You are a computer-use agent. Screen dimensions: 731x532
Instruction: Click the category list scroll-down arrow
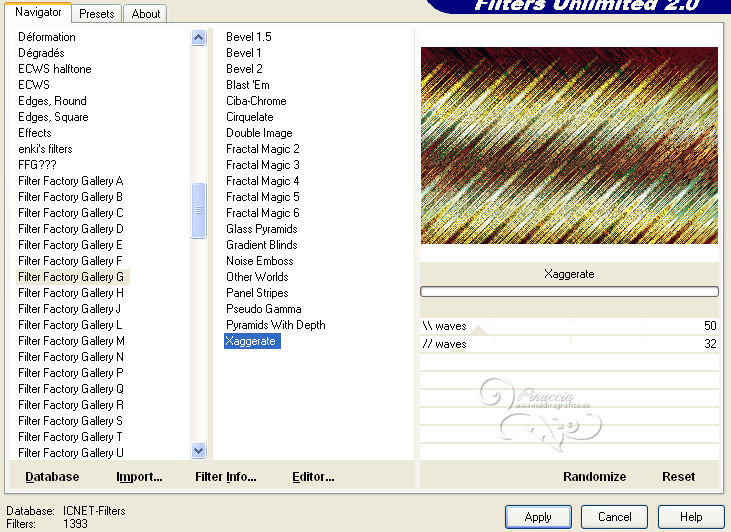point(199,450)
